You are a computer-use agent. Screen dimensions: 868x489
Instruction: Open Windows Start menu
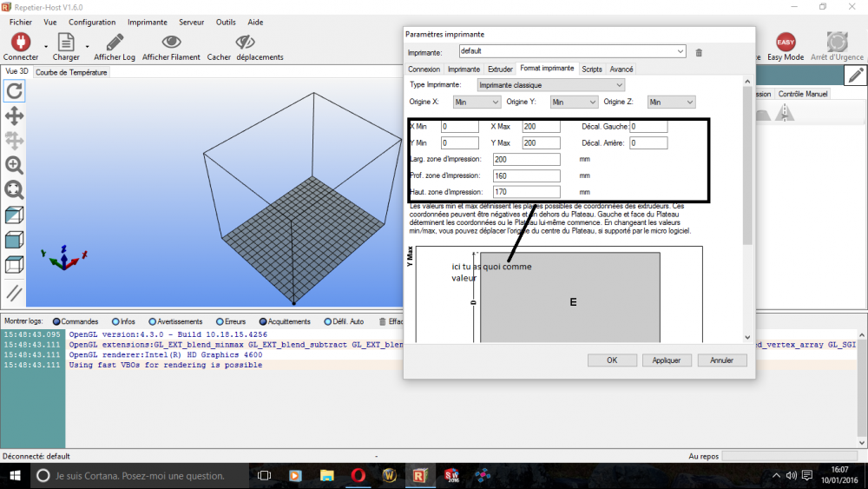[x=15, y=475]
